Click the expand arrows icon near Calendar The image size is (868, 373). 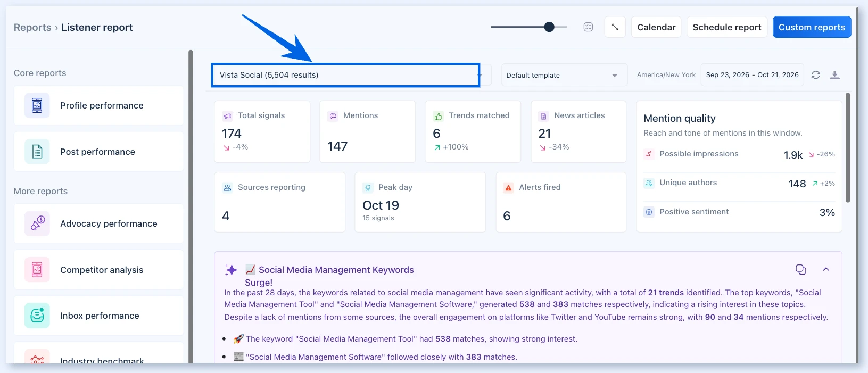coord(615,27)
